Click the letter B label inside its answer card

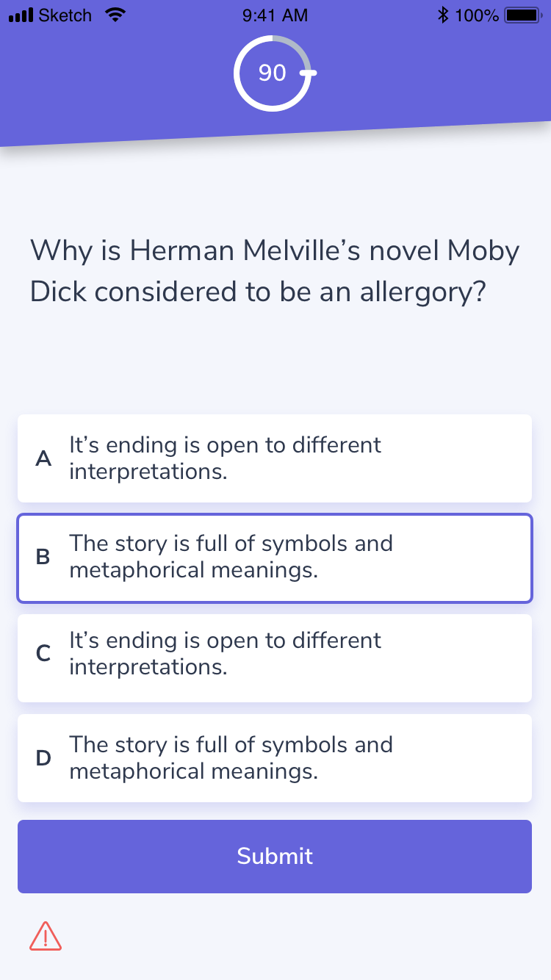coord(43,558)
